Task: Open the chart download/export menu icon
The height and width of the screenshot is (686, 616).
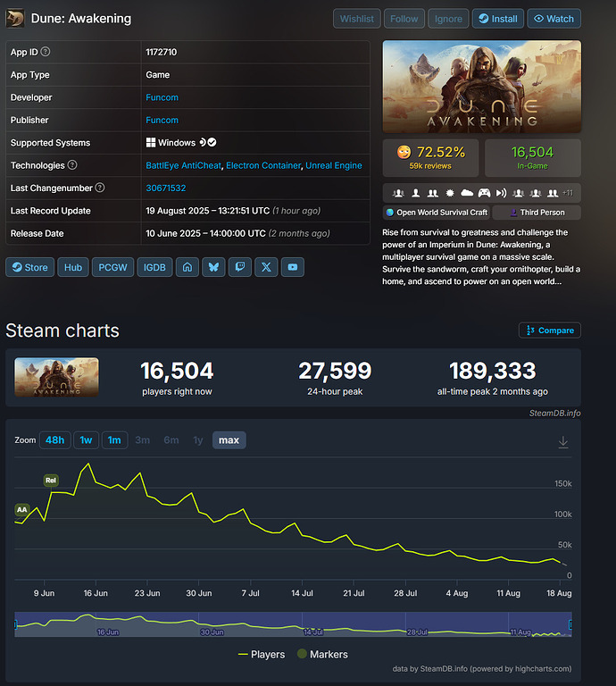Action: coord(563,442)
